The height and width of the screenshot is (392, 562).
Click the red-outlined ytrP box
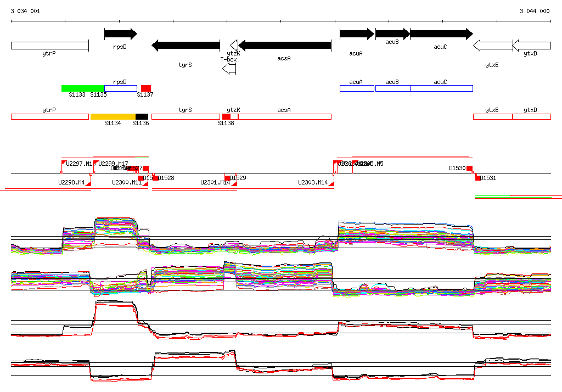coord(50,116)
